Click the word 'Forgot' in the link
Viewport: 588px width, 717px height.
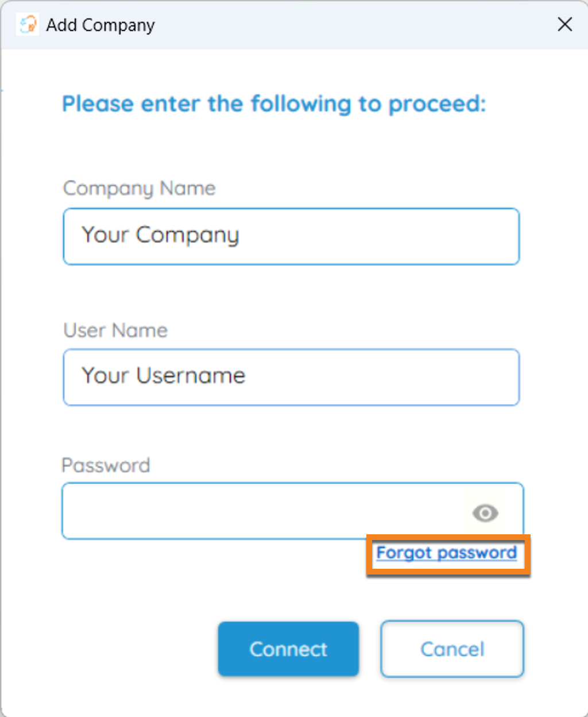(404, 553)
